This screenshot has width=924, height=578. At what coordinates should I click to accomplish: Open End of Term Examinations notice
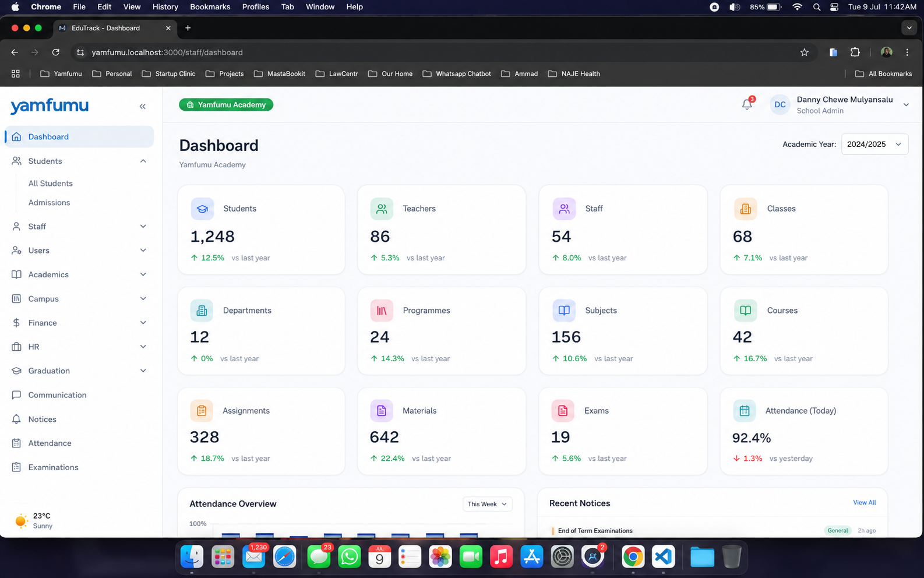pyautogui.click(x=595, y=531)
